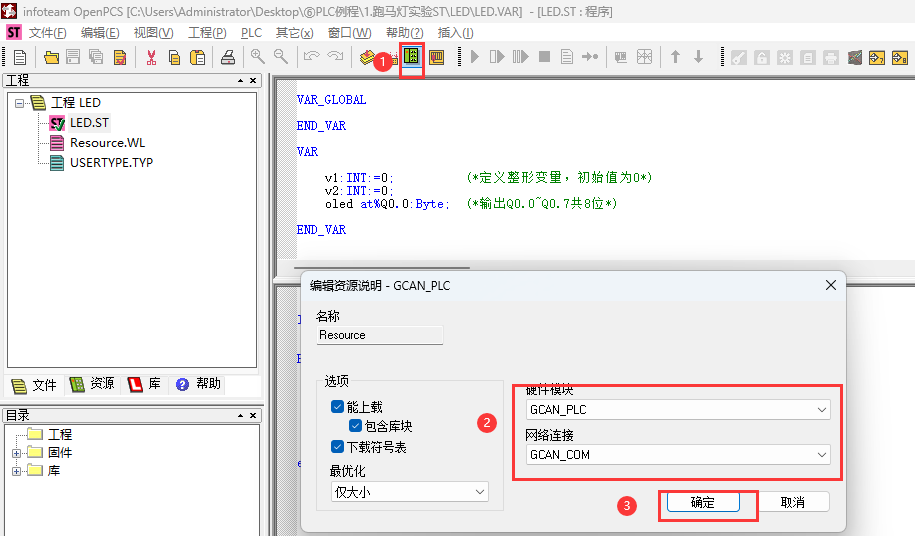Open the 帮助(?) menu
Viewport: 915px width, 536px height.
coord(404,33)
